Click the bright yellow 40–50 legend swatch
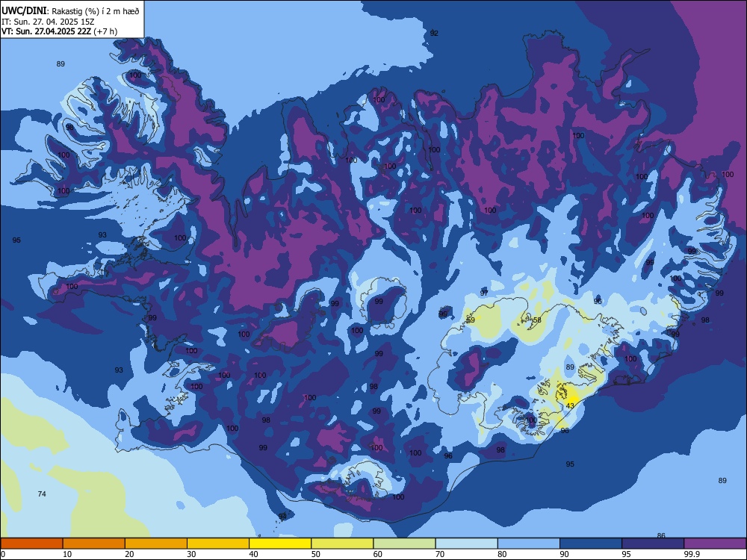Screen dimensions: 747x560 280,544
